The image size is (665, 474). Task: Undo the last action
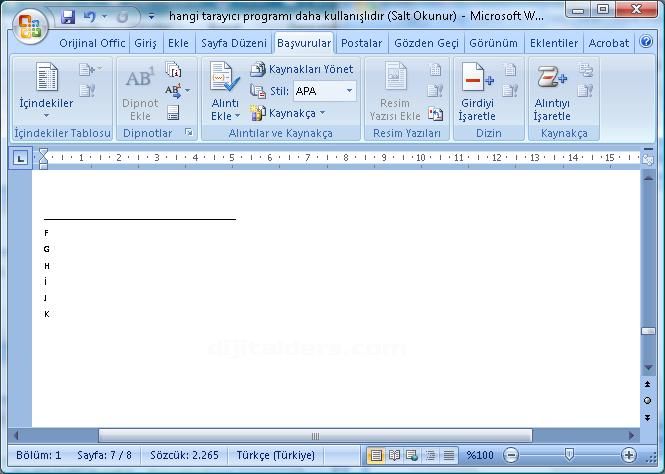click(x=89, y=17)
